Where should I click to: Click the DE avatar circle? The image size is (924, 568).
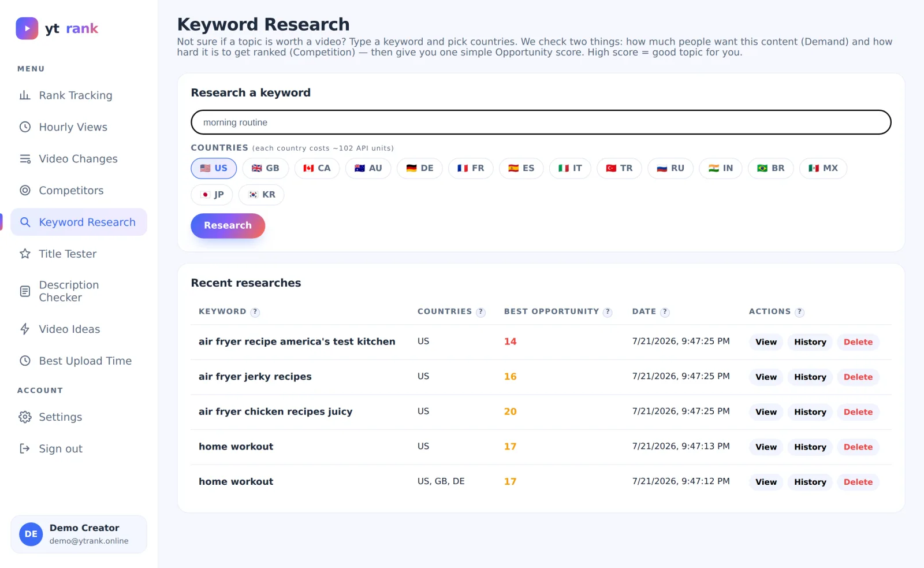(x=31, y=534)
